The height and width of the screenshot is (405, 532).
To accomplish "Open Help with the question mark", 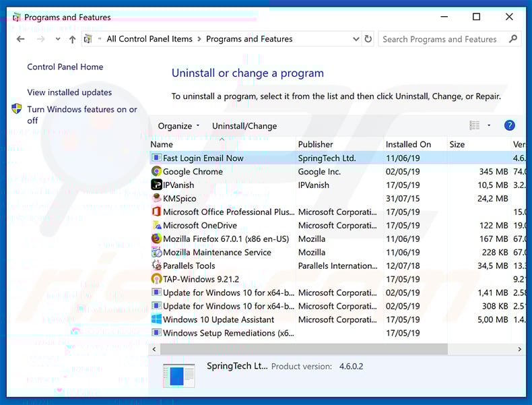I will pyautogui.click(x=509, y=125).
